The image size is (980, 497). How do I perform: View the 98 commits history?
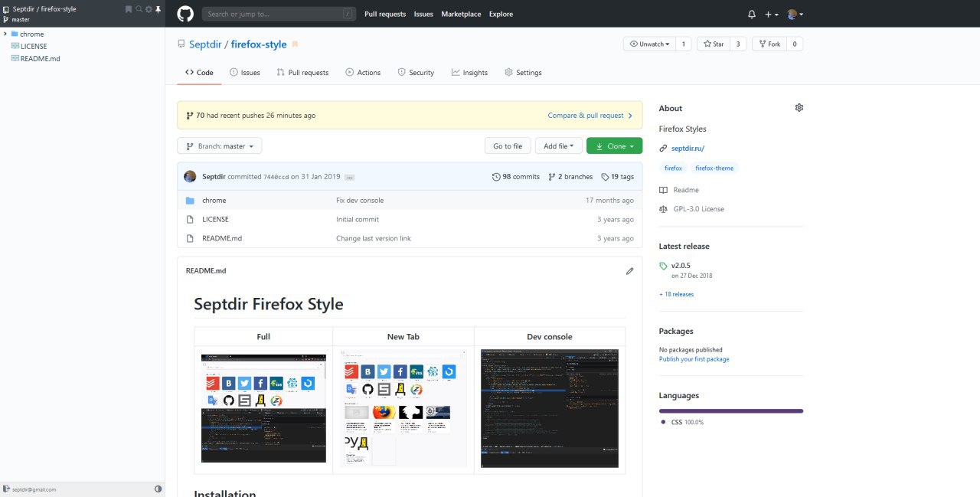pyautogui.click(x=516, y=176)
